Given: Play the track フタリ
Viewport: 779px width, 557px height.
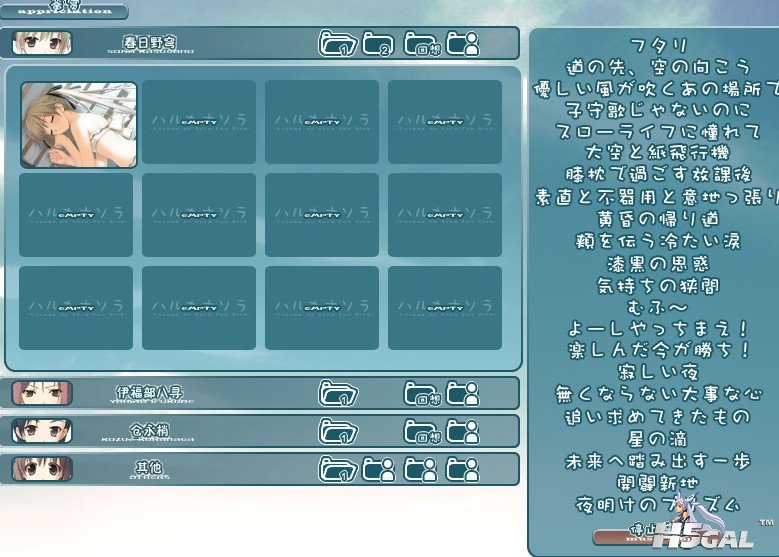Looking at the screenshot, I should pos(658,46).
